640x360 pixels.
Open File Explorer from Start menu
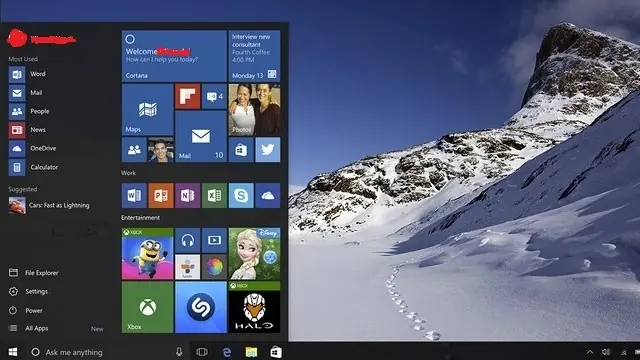33,273
